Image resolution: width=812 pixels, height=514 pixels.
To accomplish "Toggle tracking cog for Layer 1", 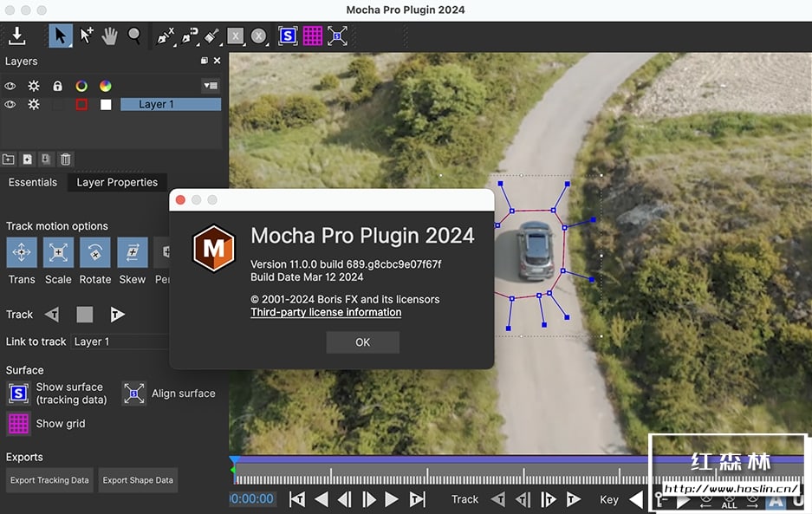I will coord(34,104).
